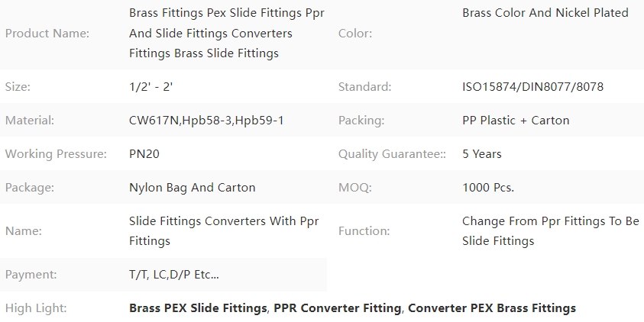Click the Quality Guarantee label

tap(392, 154)
